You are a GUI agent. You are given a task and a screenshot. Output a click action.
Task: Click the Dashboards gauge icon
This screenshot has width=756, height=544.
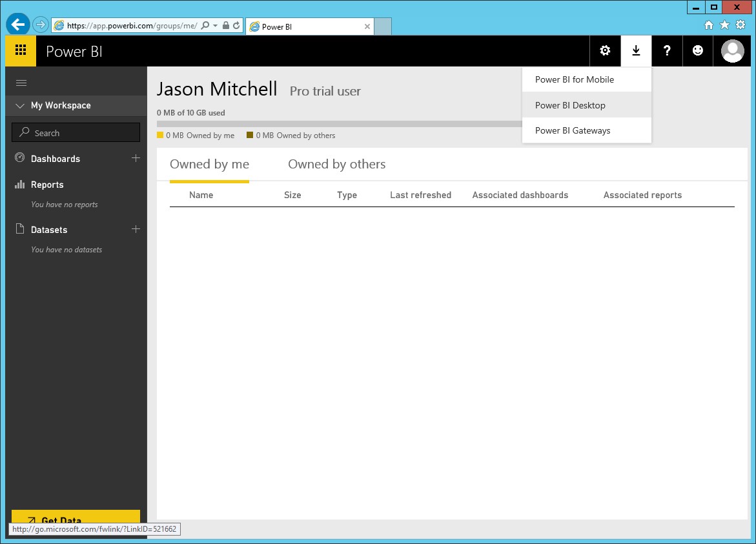20,157
